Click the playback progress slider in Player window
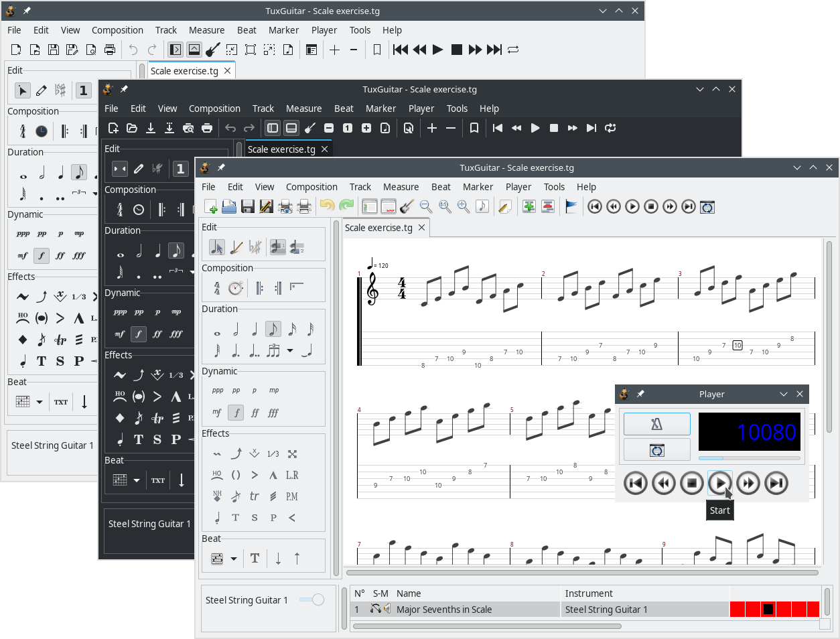 (750, 458)
